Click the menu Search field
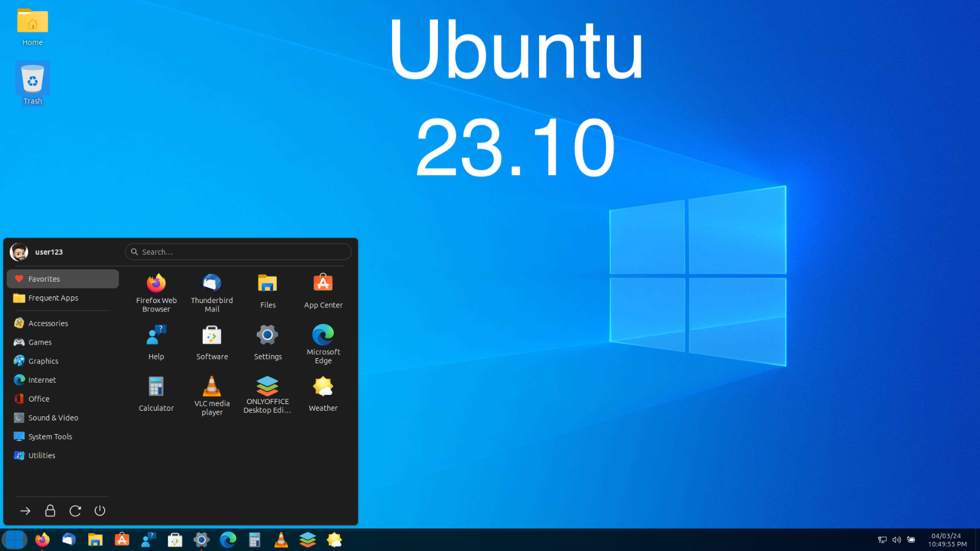 click(x=238, y=252)
